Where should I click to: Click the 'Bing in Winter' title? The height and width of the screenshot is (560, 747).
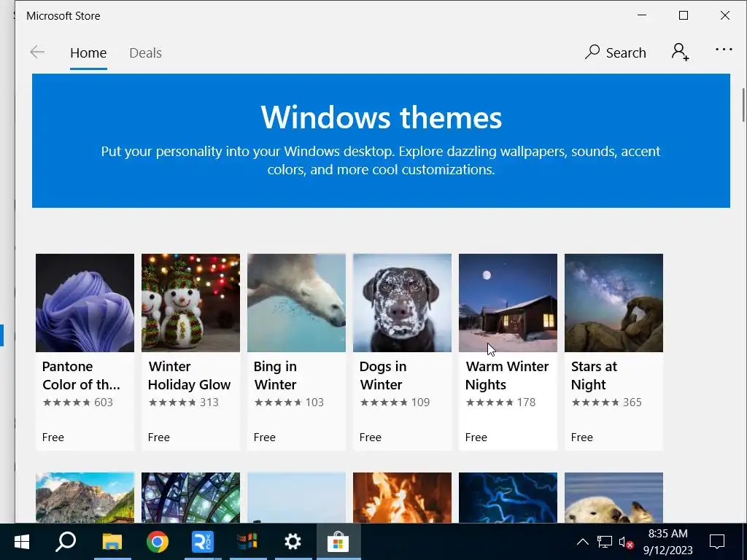point(275,376)
